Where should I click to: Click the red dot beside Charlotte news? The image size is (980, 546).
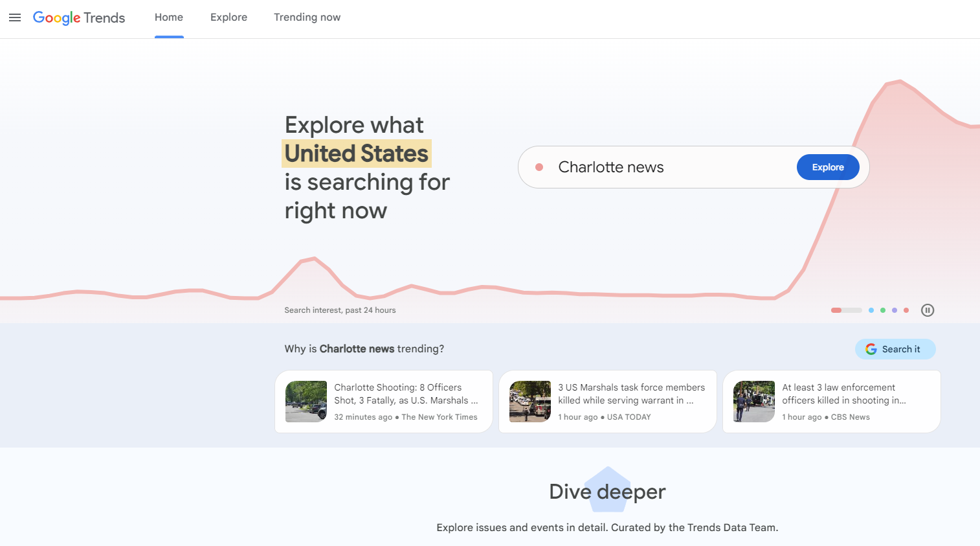click(539, 167)
